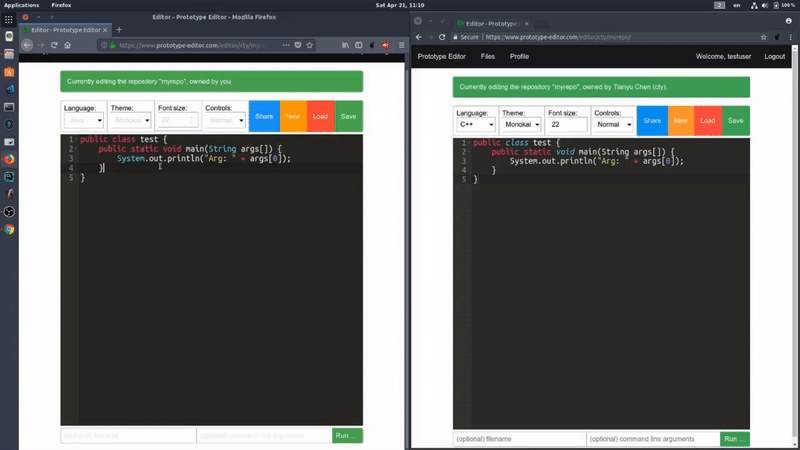The height and width of the screenshot is (450, 800).
Task: Open Profile in the Chrome page navbar
Action: [x=519, y=57]
